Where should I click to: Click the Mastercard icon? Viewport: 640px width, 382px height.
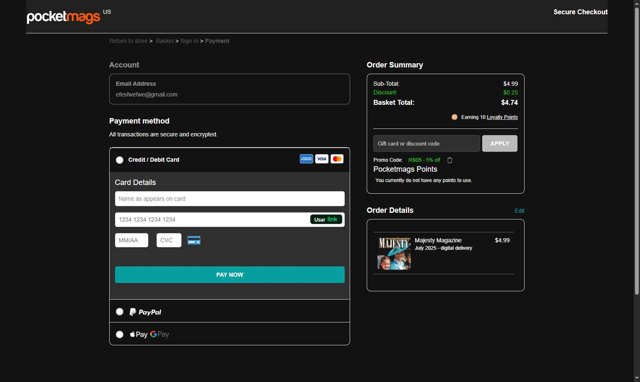tap(337, 159)
